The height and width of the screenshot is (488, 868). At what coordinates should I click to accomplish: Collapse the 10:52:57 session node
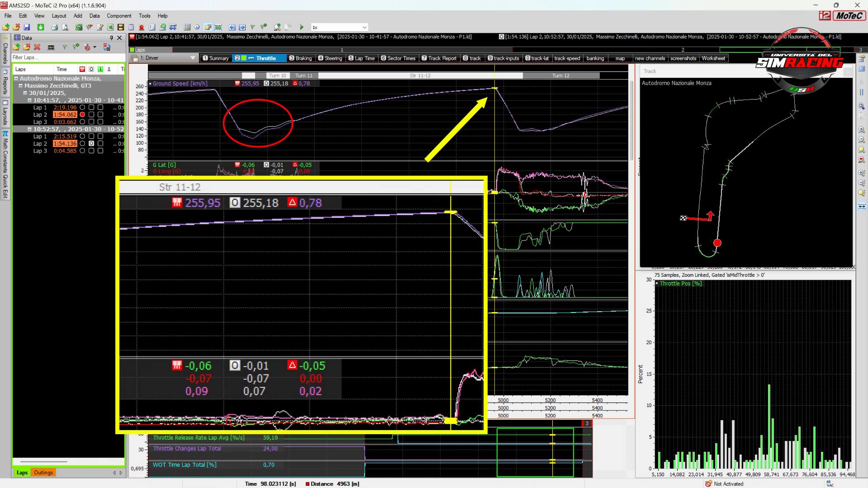click(x=29, y=129)
